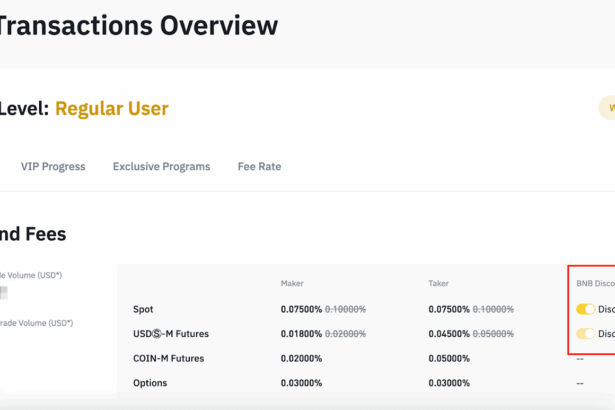Screen dimensions: 615x410
Task: Open the VIP Progress tab
Action: 53,167
